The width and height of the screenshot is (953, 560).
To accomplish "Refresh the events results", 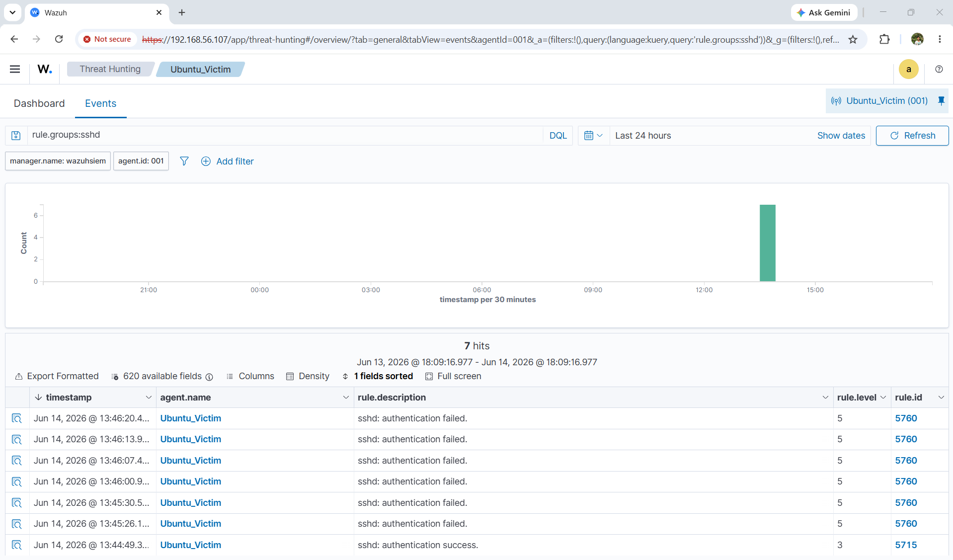I will [x=912, y=136].
